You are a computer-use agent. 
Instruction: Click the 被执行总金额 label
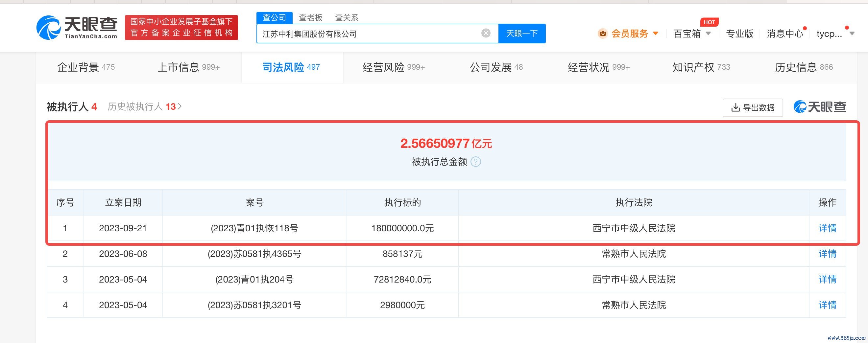[x=439, y=162]
